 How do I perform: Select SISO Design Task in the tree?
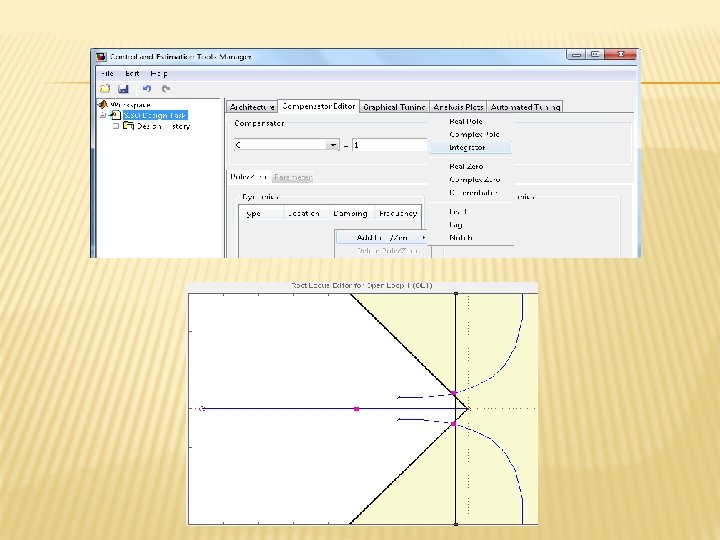coord(155,115)
